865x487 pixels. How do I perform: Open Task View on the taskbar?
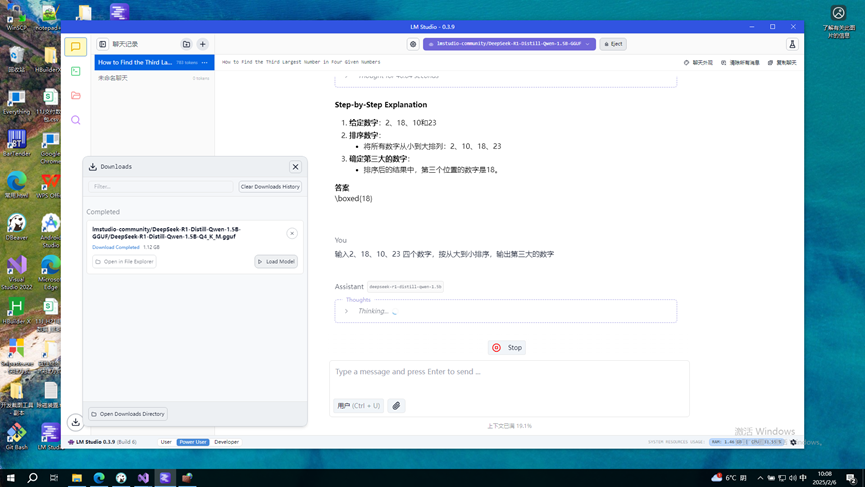point(54,478)
